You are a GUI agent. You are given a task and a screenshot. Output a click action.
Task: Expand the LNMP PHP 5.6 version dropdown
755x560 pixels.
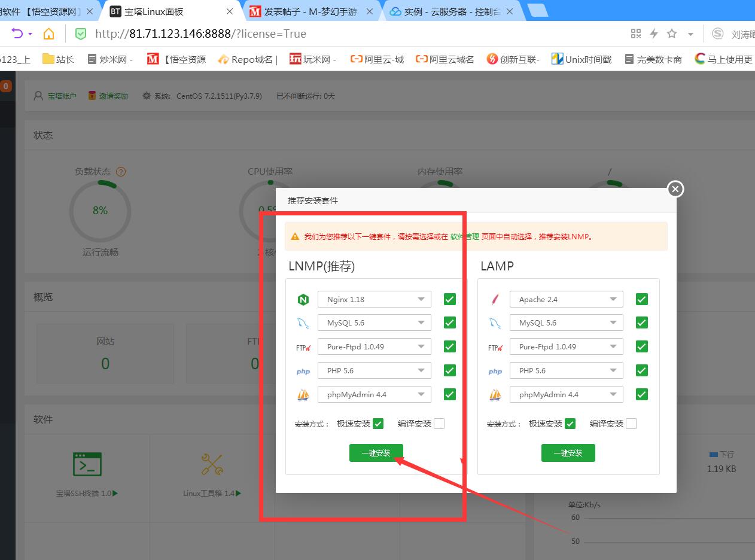click(x=374, y=370)
